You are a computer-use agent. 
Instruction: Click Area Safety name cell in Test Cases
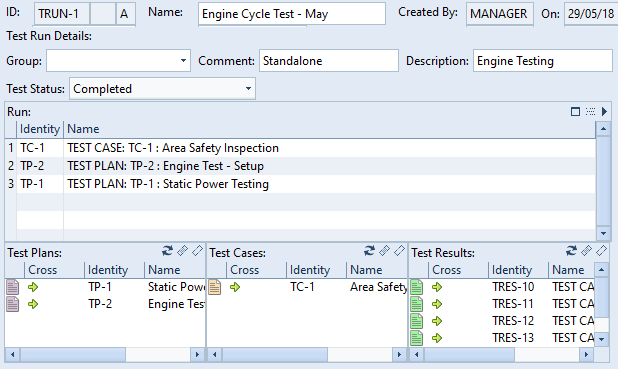pyautogui.click(x=378, y=287)
